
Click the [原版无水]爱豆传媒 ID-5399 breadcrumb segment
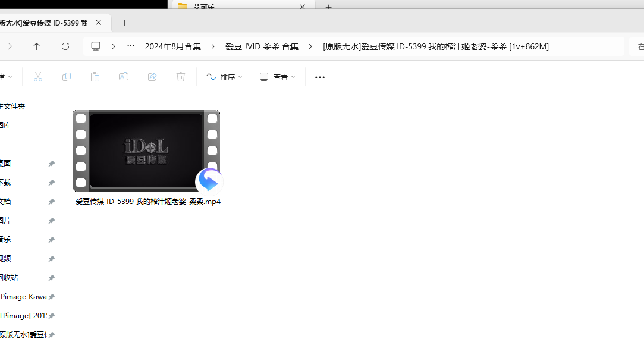coord(436,46)
